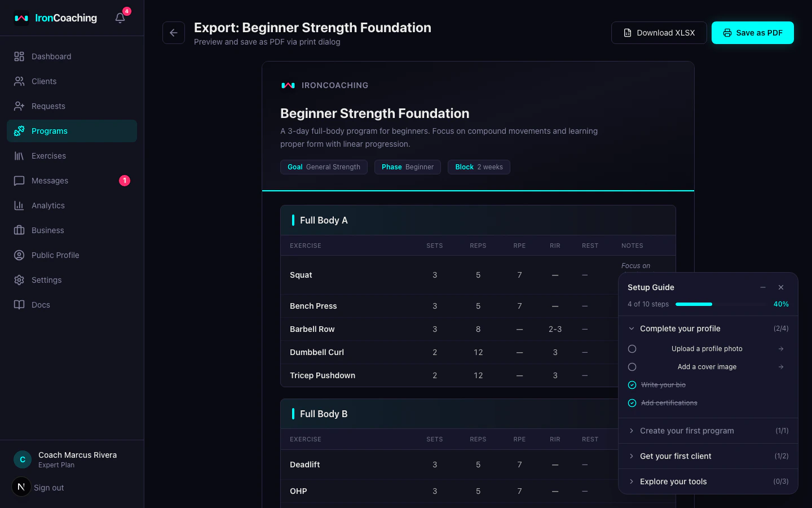Screen dimensions: 812x508
Task: Click the Barbell Row exercise name
Action: tap(312, 329)
